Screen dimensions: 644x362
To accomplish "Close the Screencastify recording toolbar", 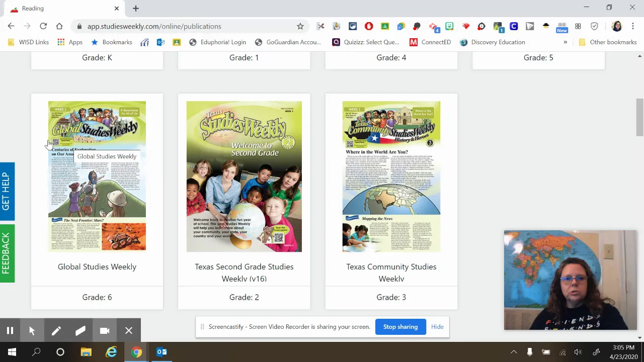I will tap(129, 330).
